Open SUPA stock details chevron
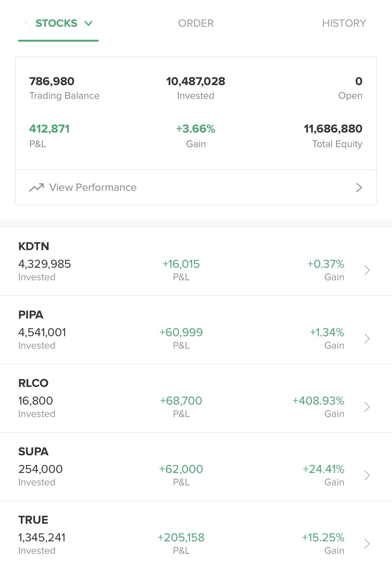Viewport: 392px width, 572px height. pyautogui.click(x=367, y=475)
